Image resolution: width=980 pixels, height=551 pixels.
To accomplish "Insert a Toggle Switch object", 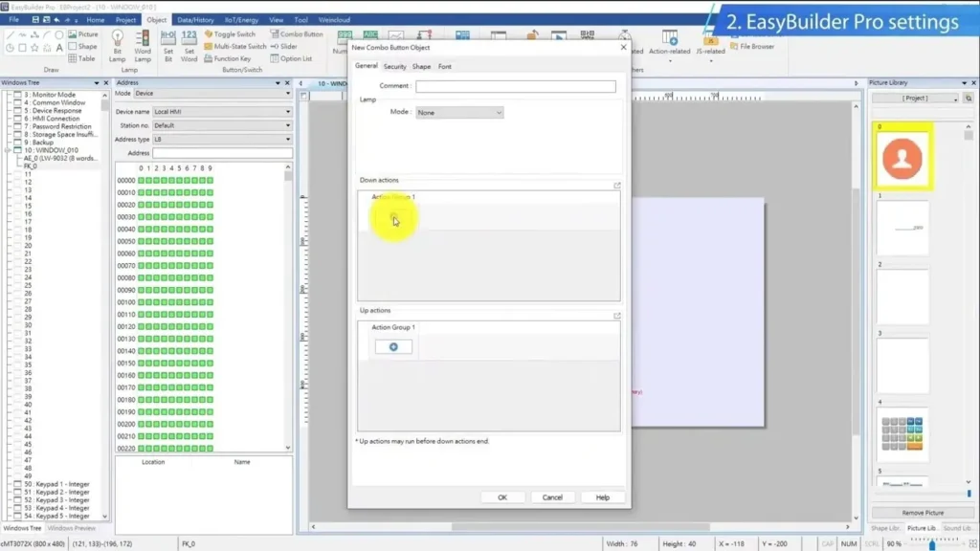I will 230,34.
